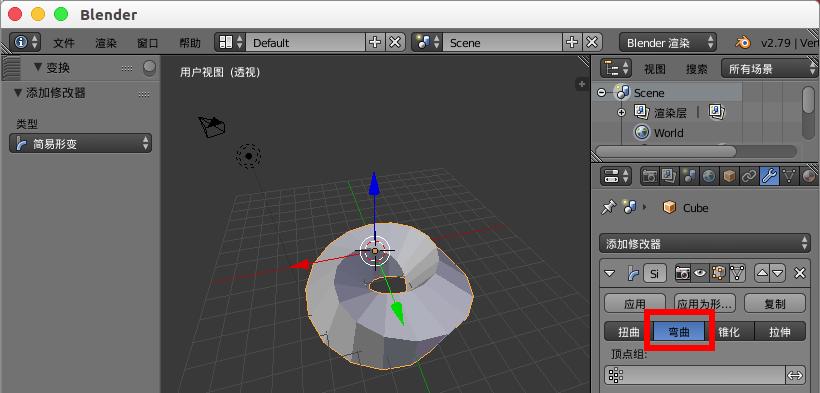Screen dimensions: 820x393
Task: Add a new scene with plus
Action: [x=572, y=42]
